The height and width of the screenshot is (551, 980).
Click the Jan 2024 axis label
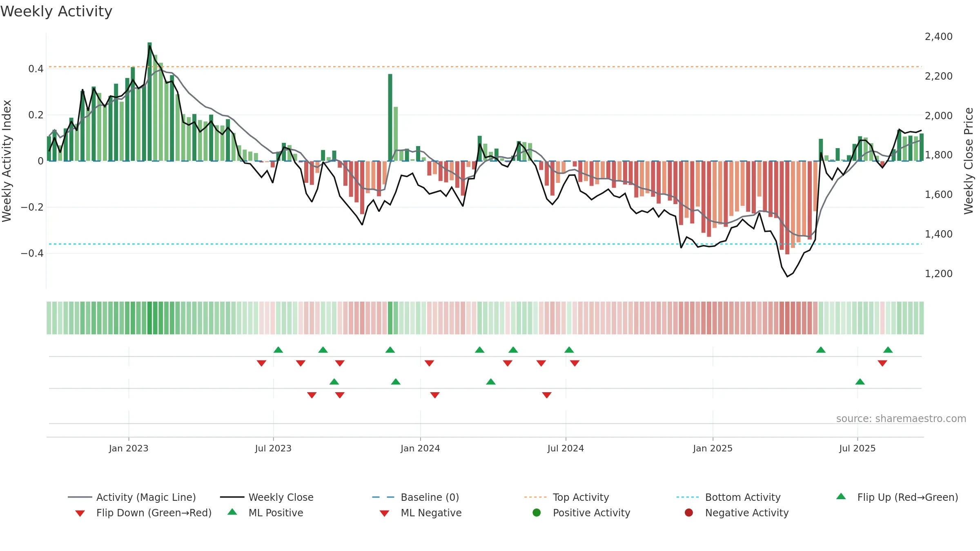tap(420, 448)
